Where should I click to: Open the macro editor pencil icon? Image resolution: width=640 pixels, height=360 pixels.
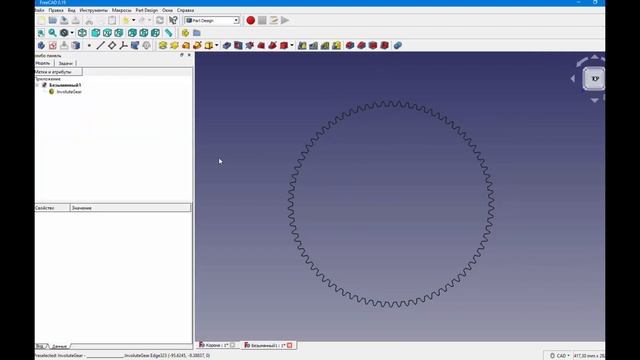click(x=273, y=20)
